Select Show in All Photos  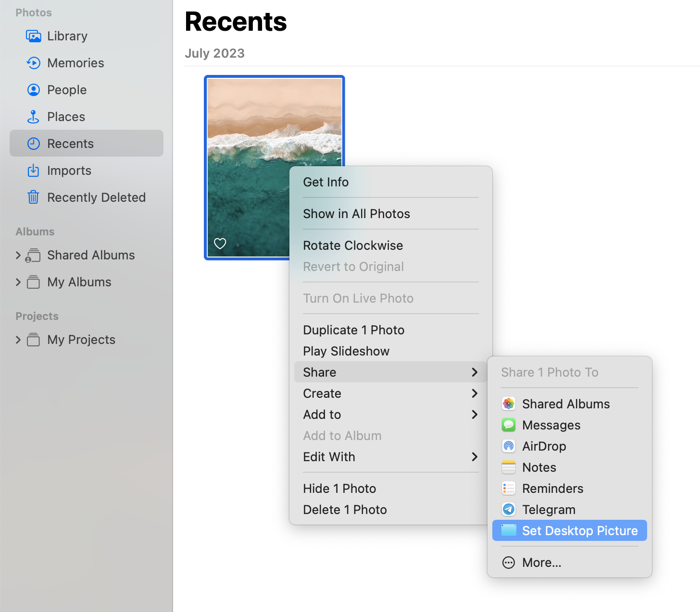click(x=391, y=214)
